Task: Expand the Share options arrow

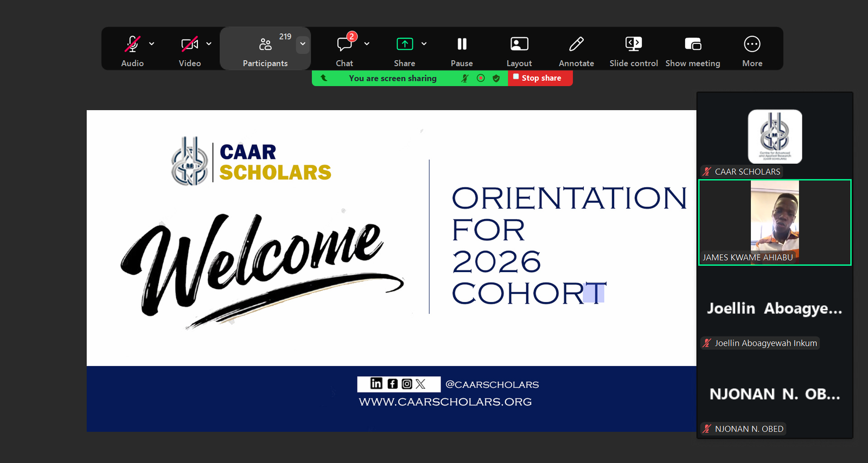Action: coord(424,44)
